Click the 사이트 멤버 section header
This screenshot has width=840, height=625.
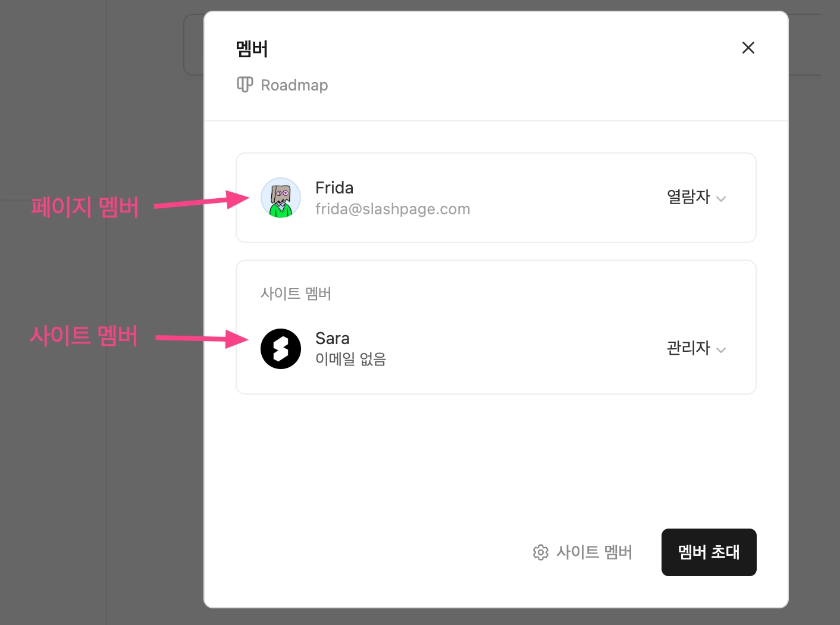(x=296, y=293)
